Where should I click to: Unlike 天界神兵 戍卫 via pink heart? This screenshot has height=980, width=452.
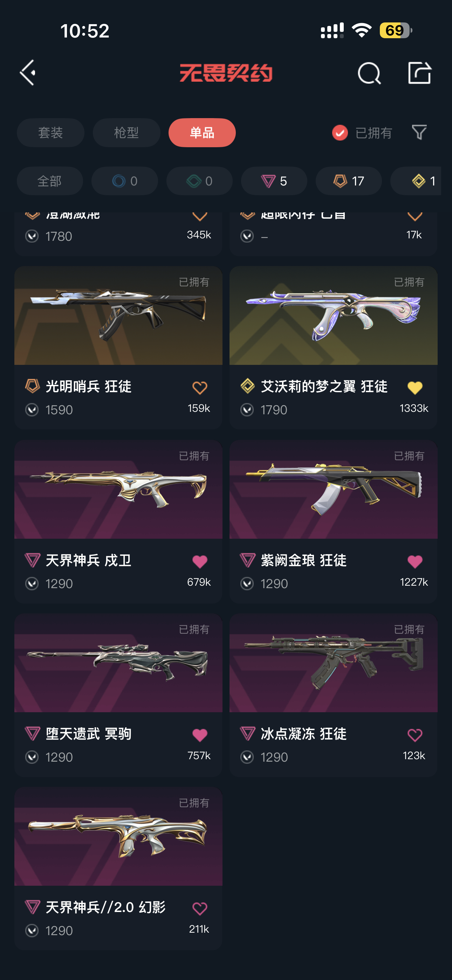[x=199, y=562]
